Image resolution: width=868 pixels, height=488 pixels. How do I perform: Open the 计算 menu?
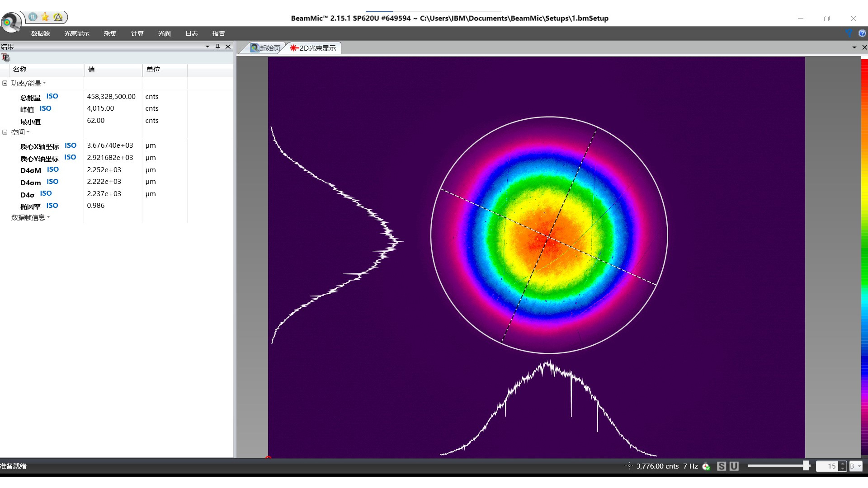pyautogui.click(x=137, y=33)
